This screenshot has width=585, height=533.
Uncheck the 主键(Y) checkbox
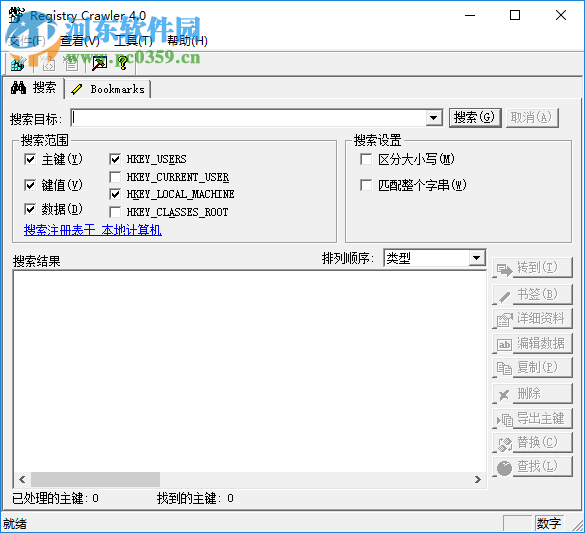point(30,159)
